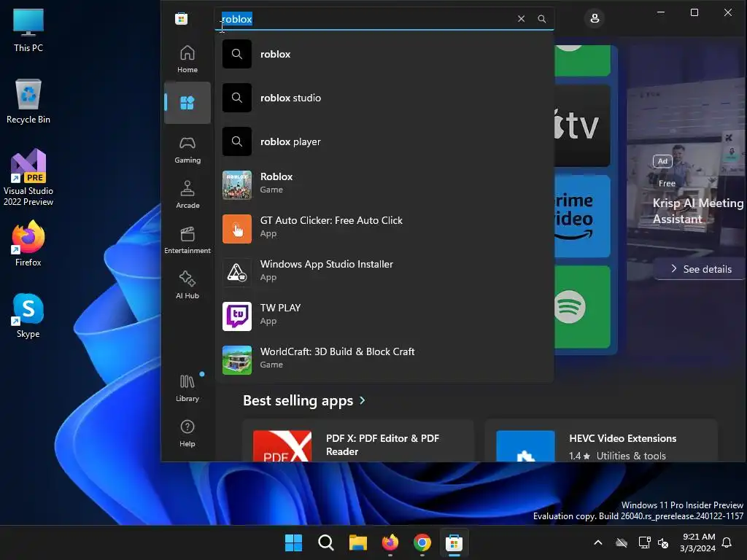
Task: Open the HEVC Video Extensions card
Action: click(601, 441)
